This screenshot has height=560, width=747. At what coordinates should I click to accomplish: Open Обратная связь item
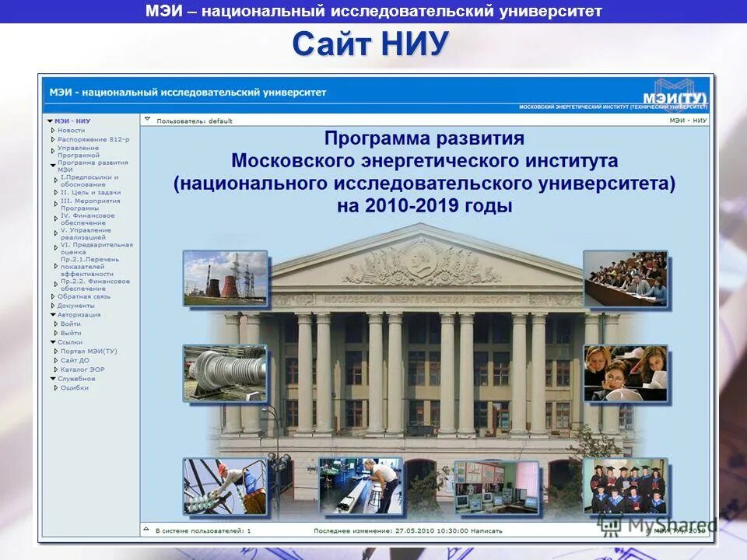84,296
